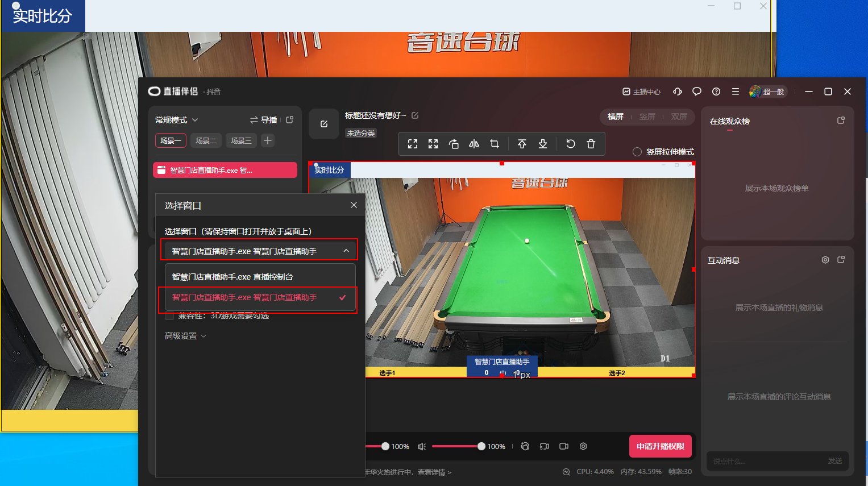Viewport: 868px width, 486px height.
Task: Tick the 兼容性 3D游戏 checkbox
Action: tap(169, 316)
